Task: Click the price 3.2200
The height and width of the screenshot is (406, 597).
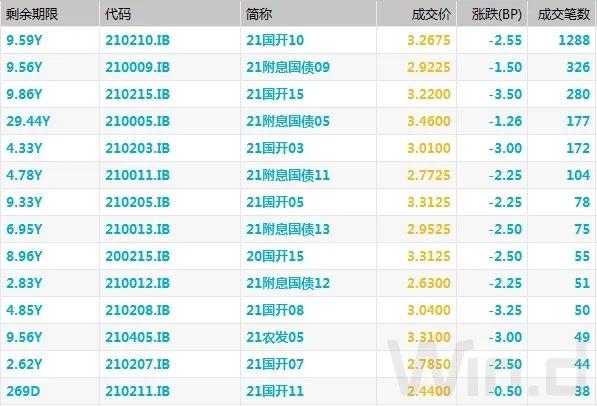Action: click(429, 94)
